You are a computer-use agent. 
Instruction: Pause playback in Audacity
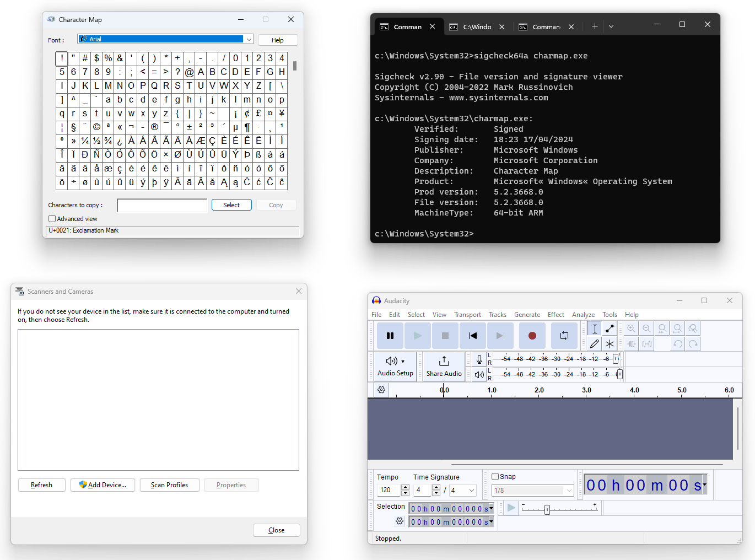tap(390, 336)
